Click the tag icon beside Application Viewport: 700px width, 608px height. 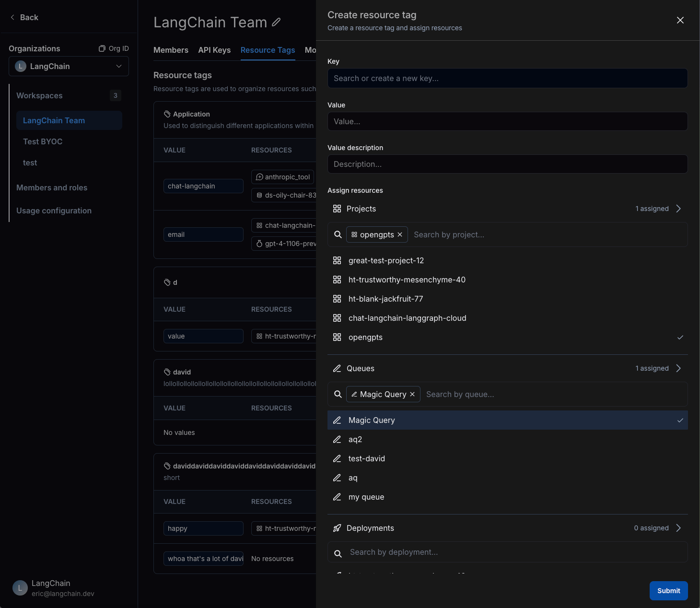(x=167, y=114)
